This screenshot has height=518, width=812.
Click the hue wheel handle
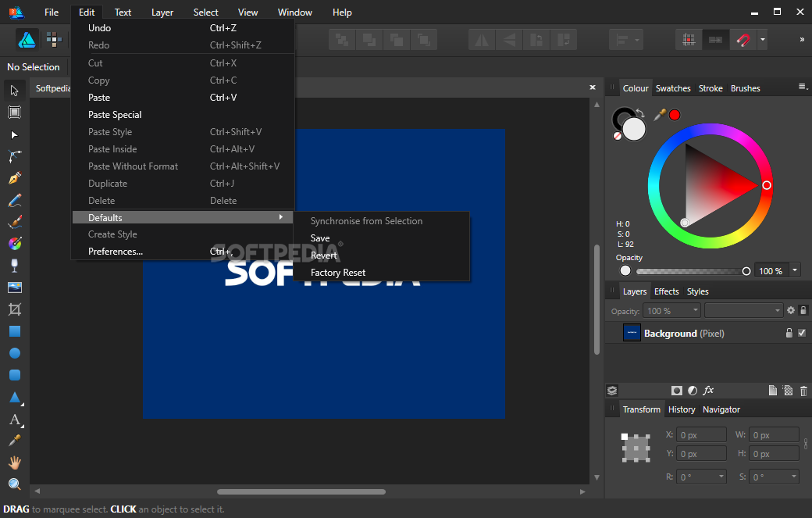767,185
